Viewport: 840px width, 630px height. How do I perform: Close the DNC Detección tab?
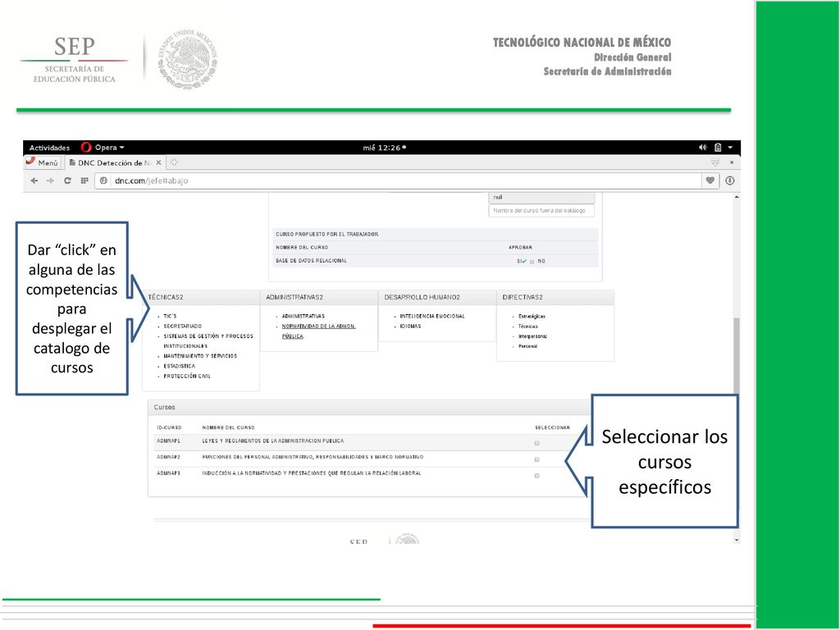point(158,162)
